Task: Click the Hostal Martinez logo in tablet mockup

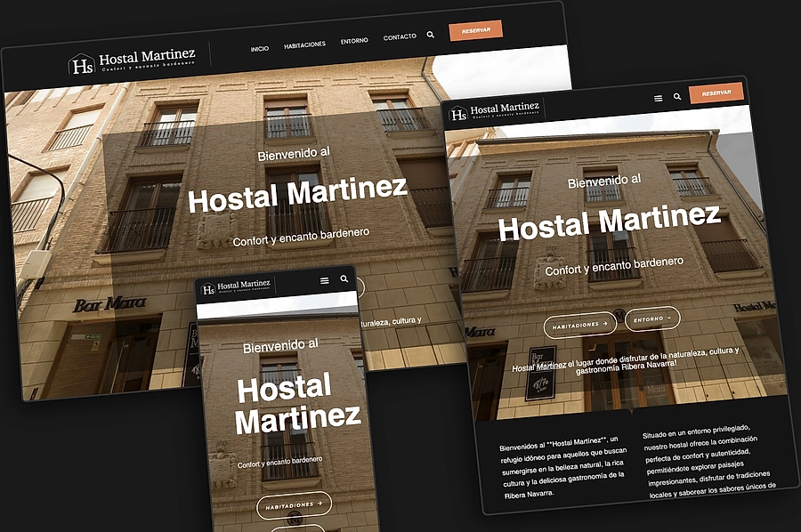Action: 495,110
